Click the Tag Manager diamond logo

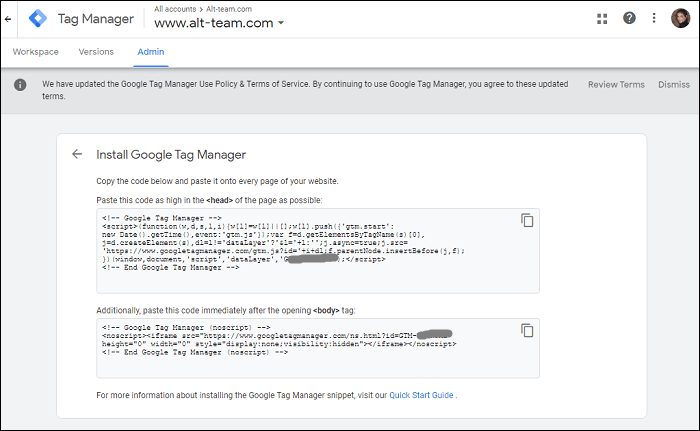point(38,19)
